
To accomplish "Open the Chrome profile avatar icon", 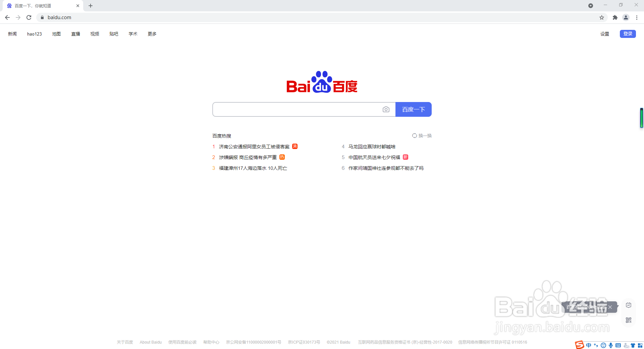I will [x=626, y=17].
